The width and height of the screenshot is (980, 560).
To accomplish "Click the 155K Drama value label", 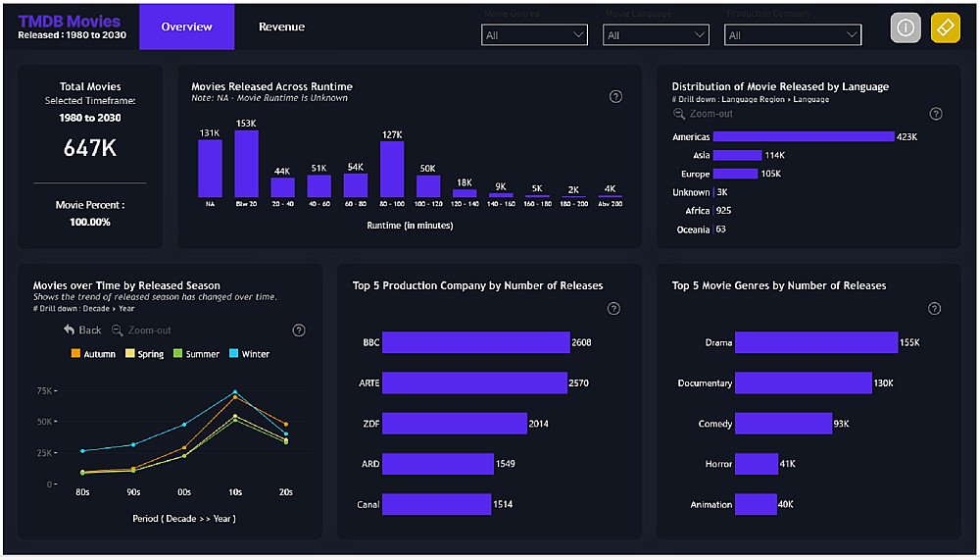I will tap(910, 342).
